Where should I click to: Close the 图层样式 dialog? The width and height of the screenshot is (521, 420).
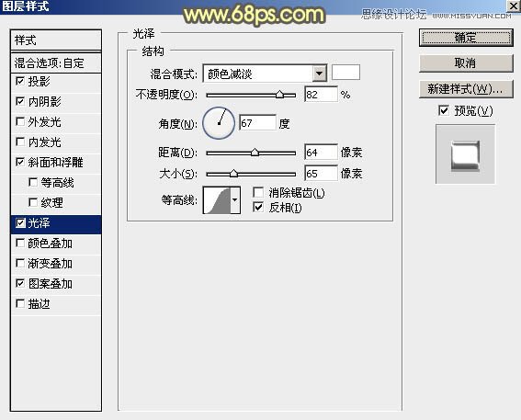tap(514, 6)
